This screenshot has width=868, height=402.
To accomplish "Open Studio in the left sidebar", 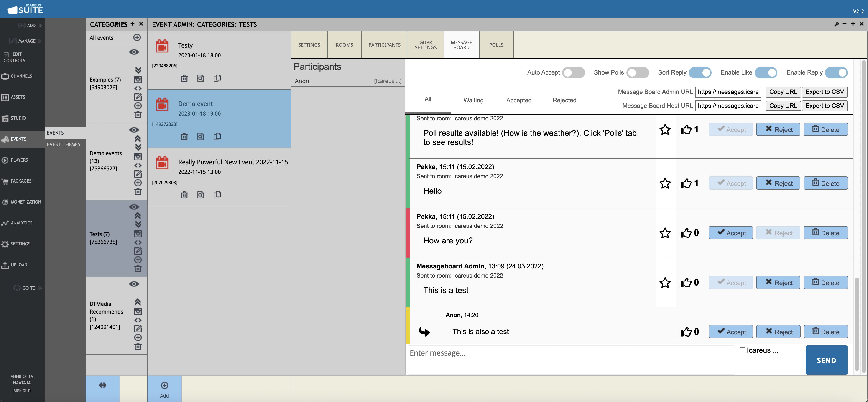I will coord(18,118).
